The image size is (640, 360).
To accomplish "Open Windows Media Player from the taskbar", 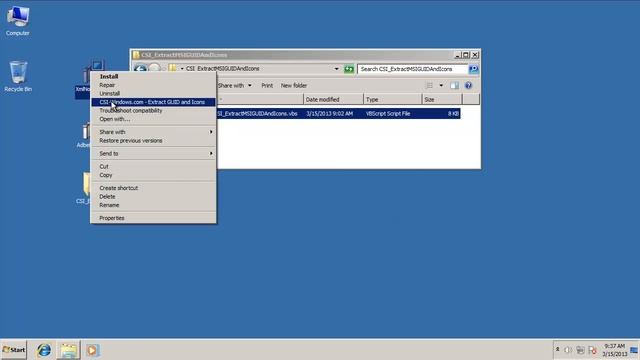I will click(92, 350).
